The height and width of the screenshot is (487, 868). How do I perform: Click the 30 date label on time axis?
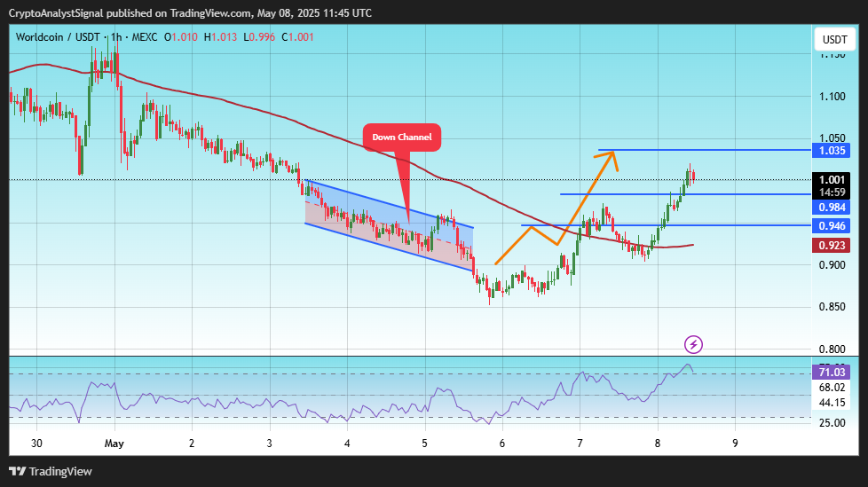pos(36,444)
